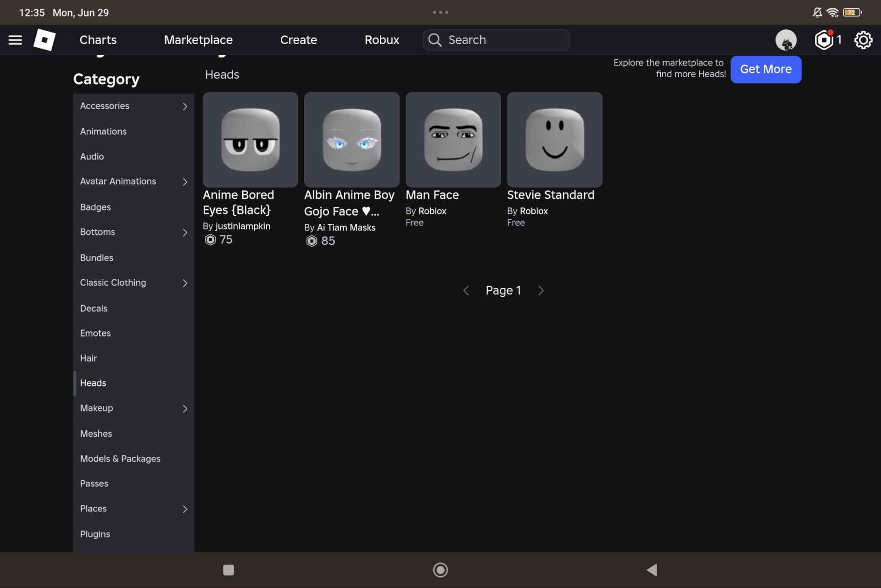Open the Anime Bored Eyes head thumbnail
881x588 pixels.
click(x=251, y=140)
